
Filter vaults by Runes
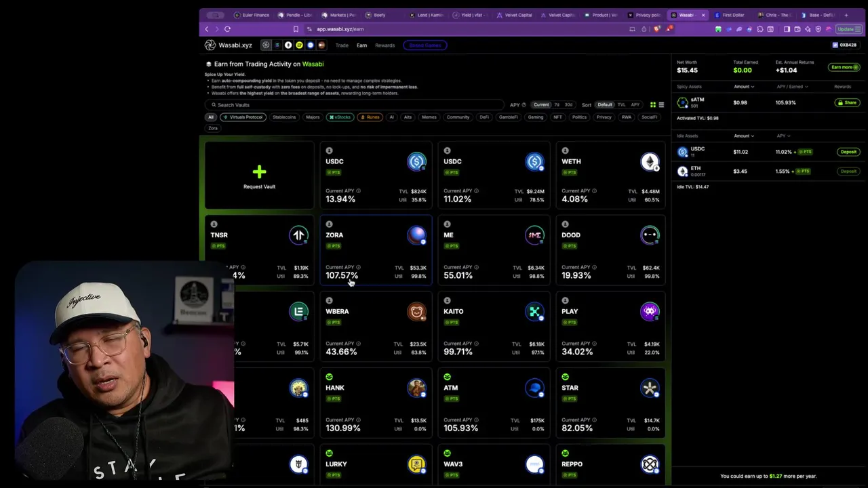point(370,117)
